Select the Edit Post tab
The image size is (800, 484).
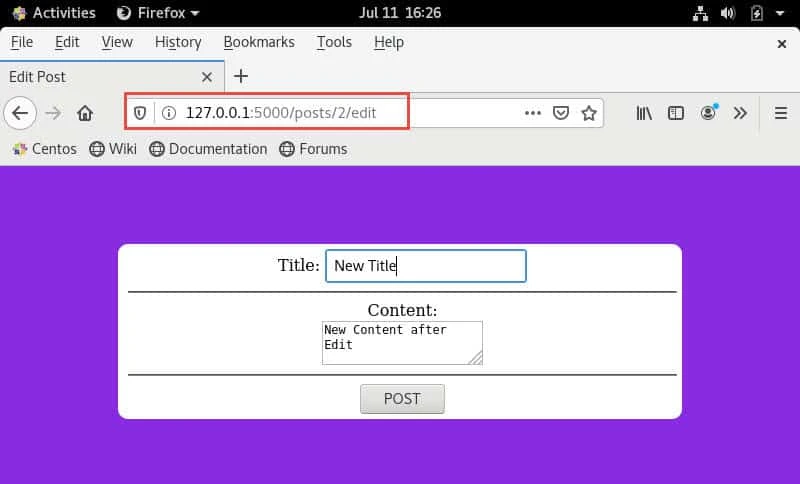tap(112, 77)
